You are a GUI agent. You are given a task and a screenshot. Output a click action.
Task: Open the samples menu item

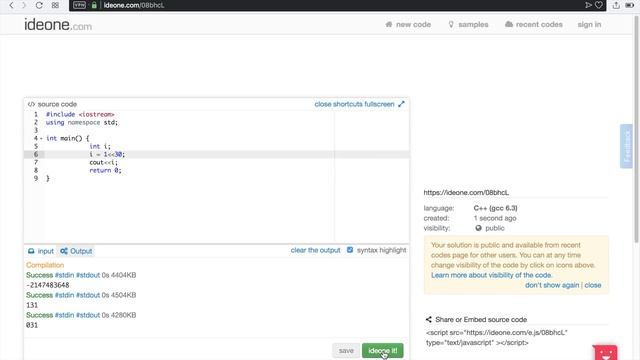468,24
